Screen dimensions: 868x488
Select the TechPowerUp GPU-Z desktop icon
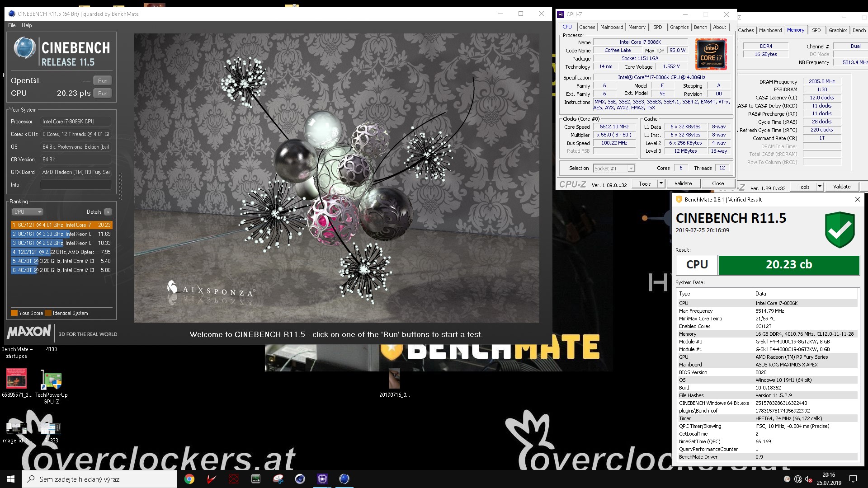pos(51,387)
